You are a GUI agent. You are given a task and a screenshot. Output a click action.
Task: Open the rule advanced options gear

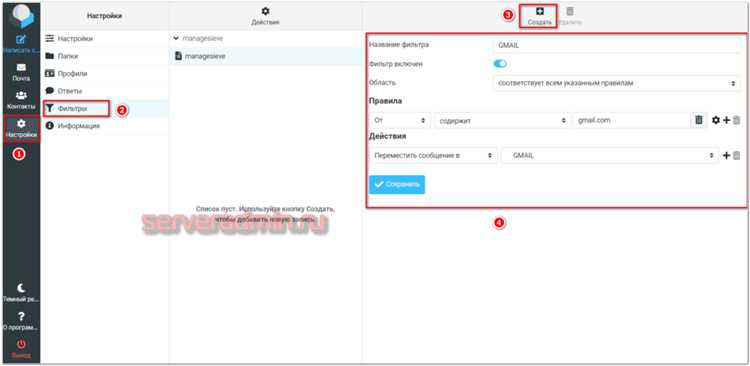click(716, 121)
